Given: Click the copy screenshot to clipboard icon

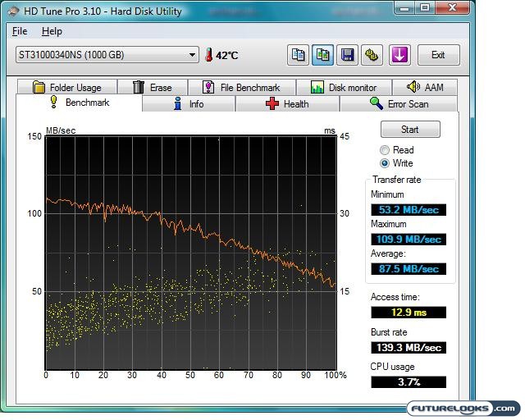Looking at the screenshot, I should (x=323, y=55).
